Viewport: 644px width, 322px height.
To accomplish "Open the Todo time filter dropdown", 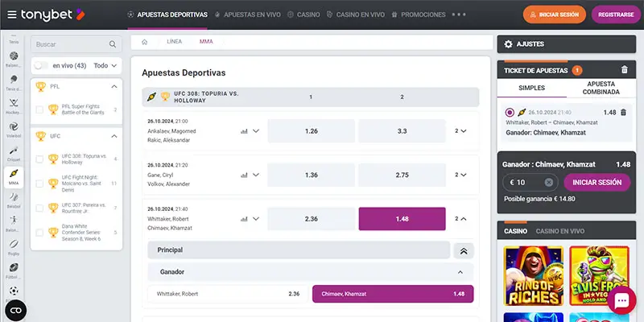I will (105, 66).
